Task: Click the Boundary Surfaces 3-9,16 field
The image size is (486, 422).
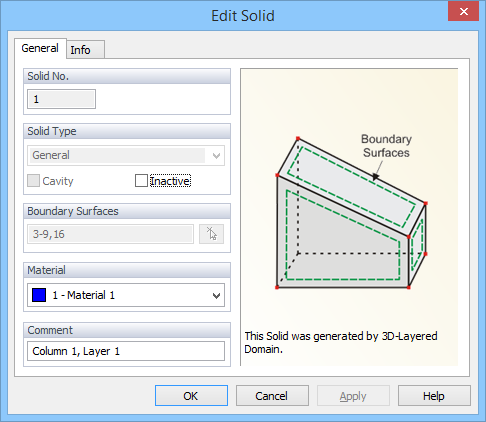Action: pyautogui.click(x=110, y=234)
